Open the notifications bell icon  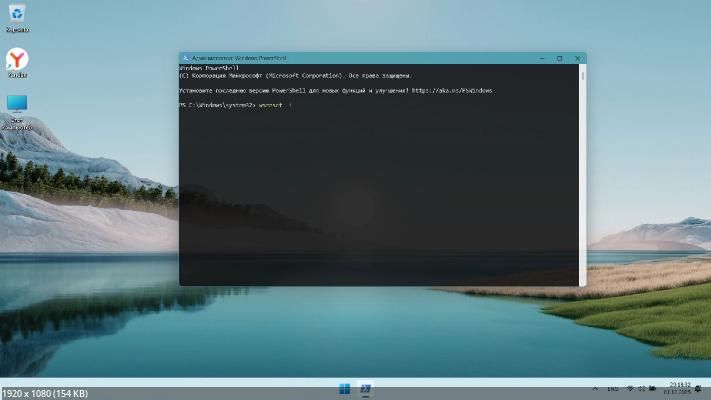[698, 389]
